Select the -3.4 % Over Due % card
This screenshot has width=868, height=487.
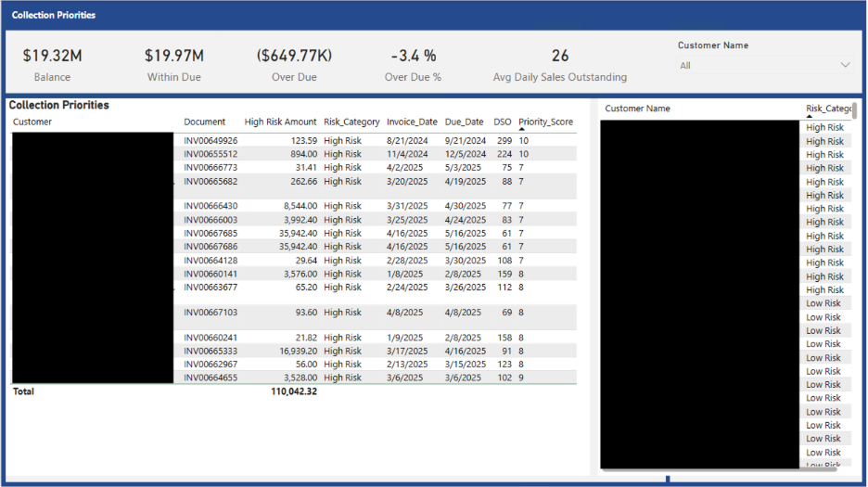click(413, 64)
